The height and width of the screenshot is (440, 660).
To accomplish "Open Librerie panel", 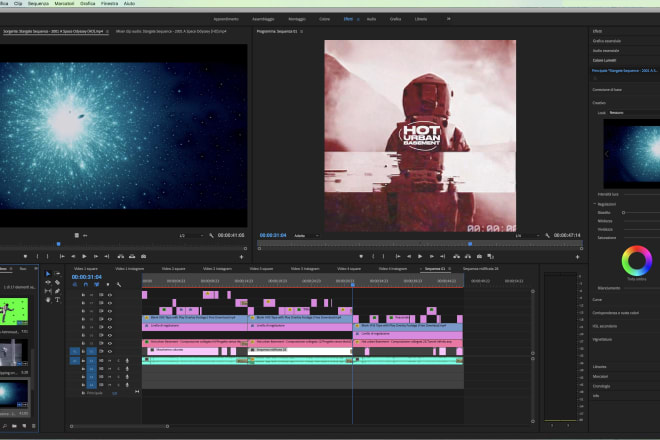I will click(x=599, y=367).
